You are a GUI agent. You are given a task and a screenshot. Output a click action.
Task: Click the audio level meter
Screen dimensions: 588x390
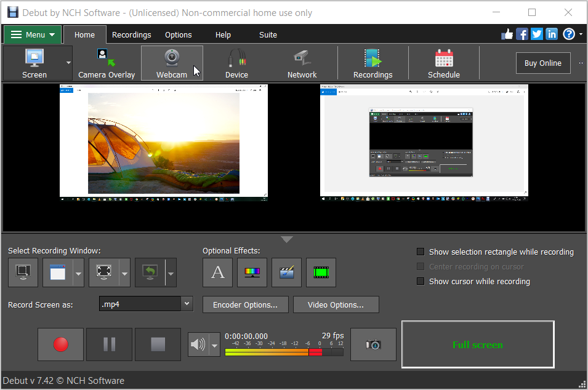pos(284,352)
